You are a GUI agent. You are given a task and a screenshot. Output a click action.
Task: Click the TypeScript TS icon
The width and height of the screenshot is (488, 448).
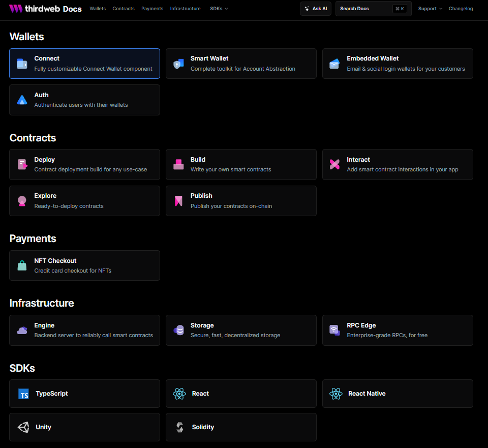click(23, 394)
